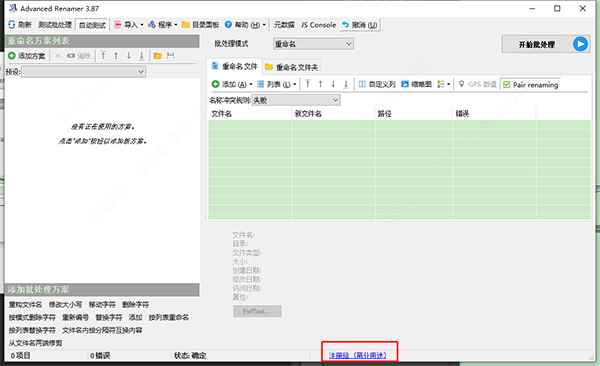
Task: Expand the 程序 dropdown arrow
Action: click(x=176, y=25)
